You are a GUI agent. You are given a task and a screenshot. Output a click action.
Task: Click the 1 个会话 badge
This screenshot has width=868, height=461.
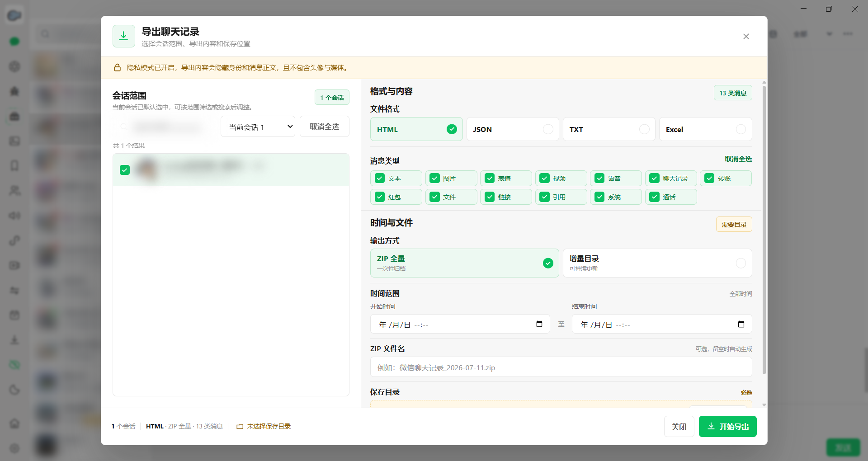click(x=332, y=98)
